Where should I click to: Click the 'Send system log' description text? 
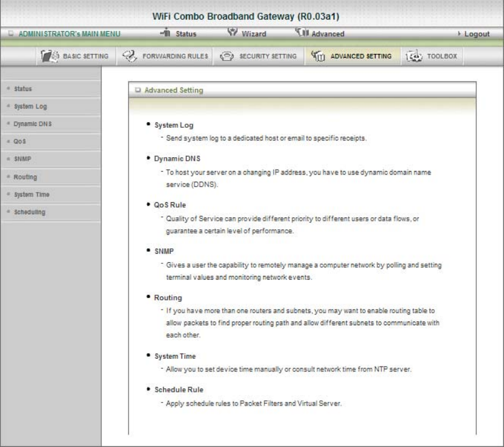(x=266, y=138)
